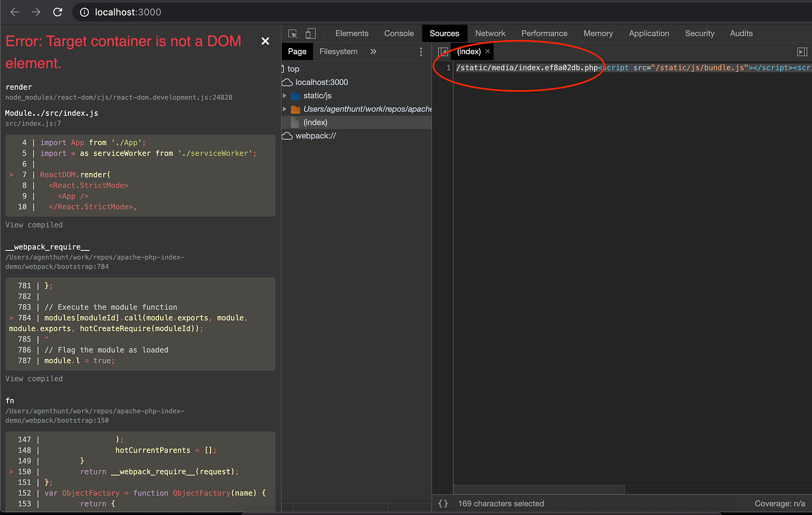Go forward using browser forward arrow
Viewport: 812px width, 515px height.
tap(36, 12)
